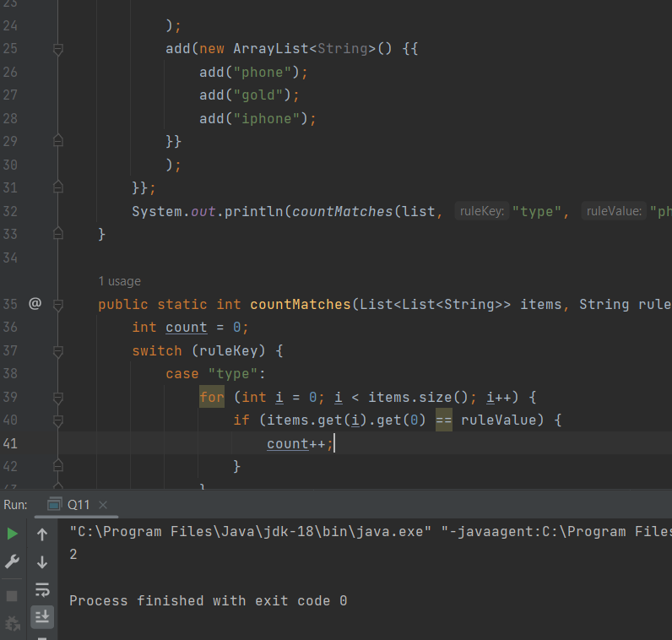This screenshot has width=672, height=640.
Task: Click the "iphone" string on line 28
Action: coord(267,118)
